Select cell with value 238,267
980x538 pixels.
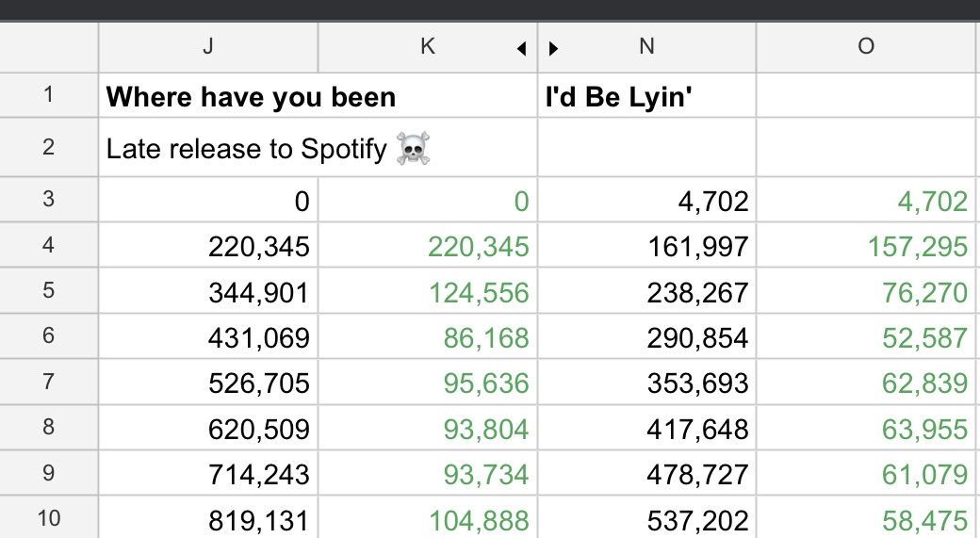click(646, 290)
